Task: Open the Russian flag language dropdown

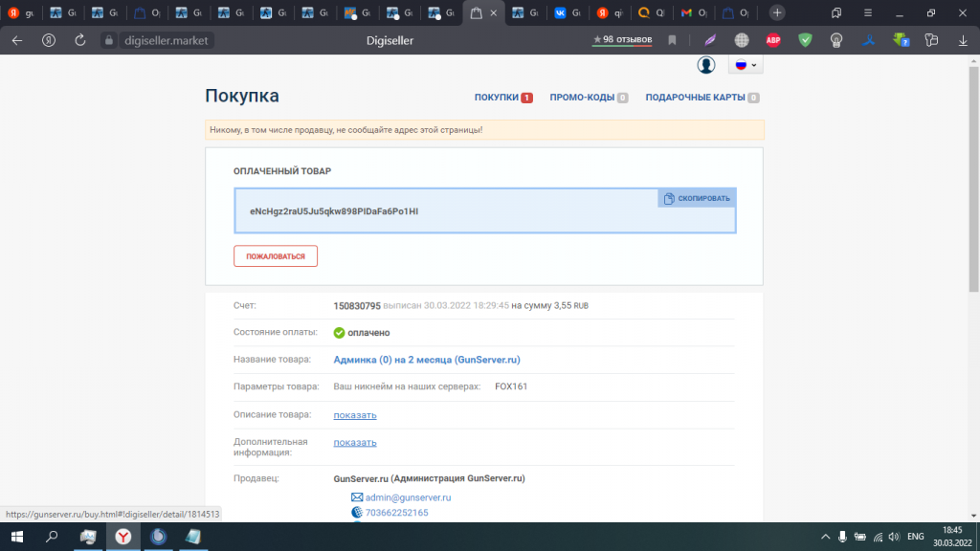Action: (746, 65)
